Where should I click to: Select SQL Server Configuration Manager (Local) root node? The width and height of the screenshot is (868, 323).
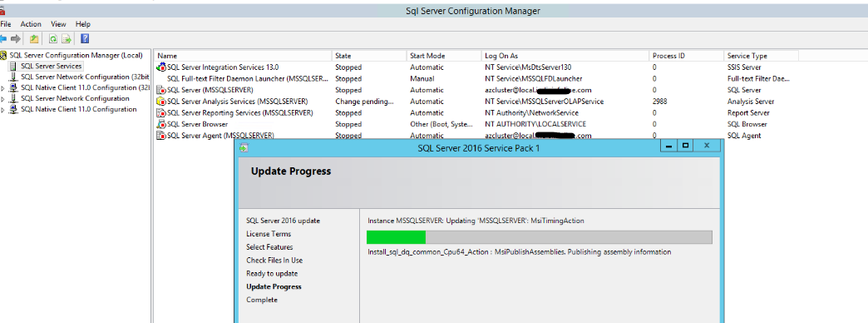pos(76,55)
